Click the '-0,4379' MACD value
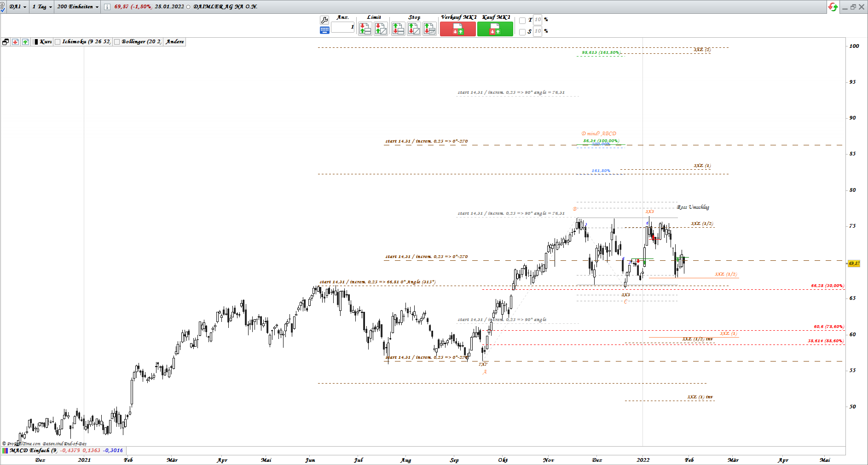 point(69,451)
